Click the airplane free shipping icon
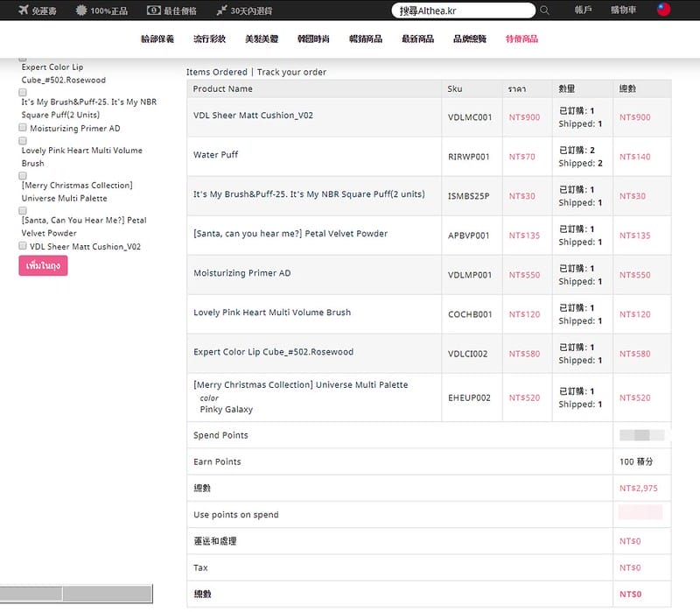Screen dimensions: 700x612 pyautogui.click(x=23, y=11)
